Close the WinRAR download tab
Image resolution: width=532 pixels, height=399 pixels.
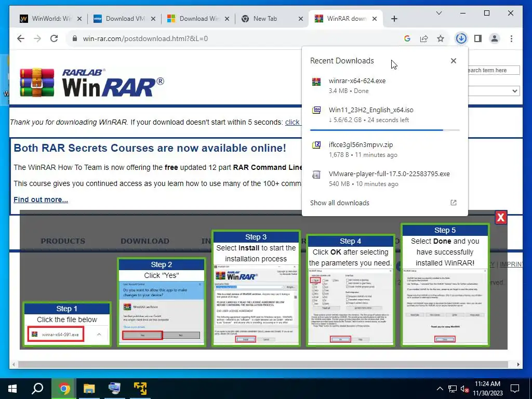375,19
